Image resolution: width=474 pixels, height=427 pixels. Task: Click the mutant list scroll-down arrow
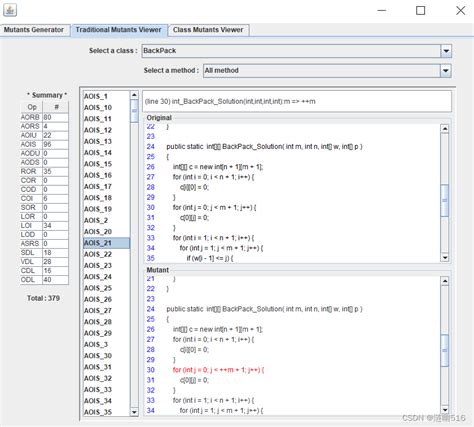[134, 412]
